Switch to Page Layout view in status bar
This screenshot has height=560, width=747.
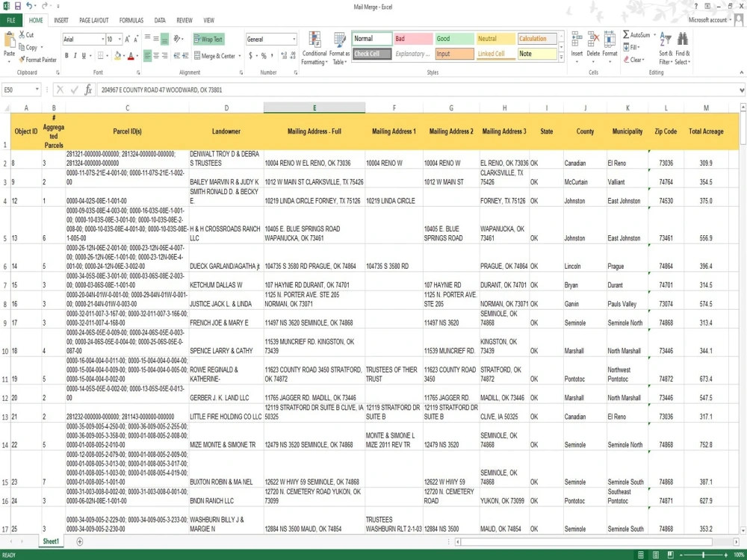656,555
